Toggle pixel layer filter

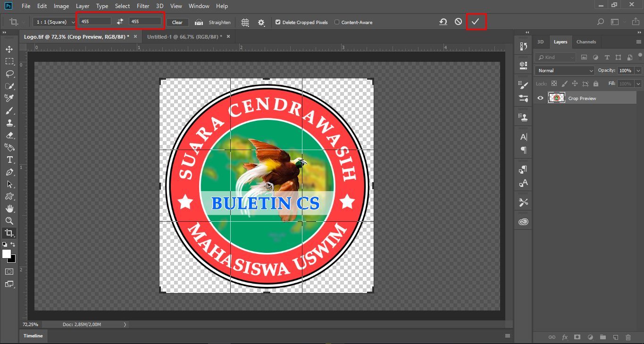click(584, 57)
